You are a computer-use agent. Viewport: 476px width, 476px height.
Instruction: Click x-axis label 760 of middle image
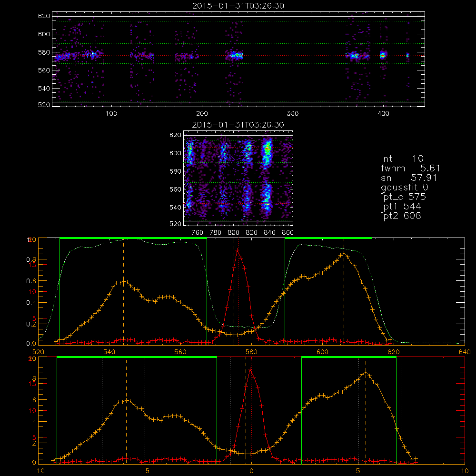[198, 233]
